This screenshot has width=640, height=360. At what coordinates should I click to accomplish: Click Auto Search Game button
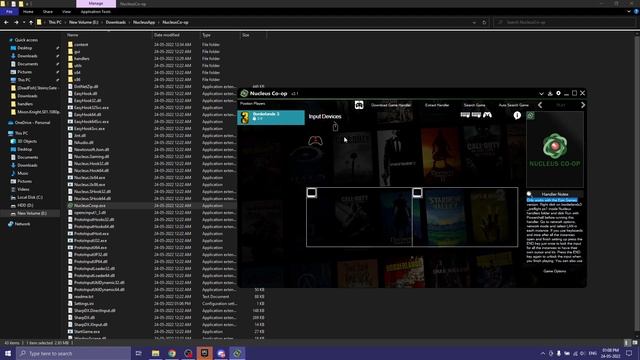pos(513,105)
